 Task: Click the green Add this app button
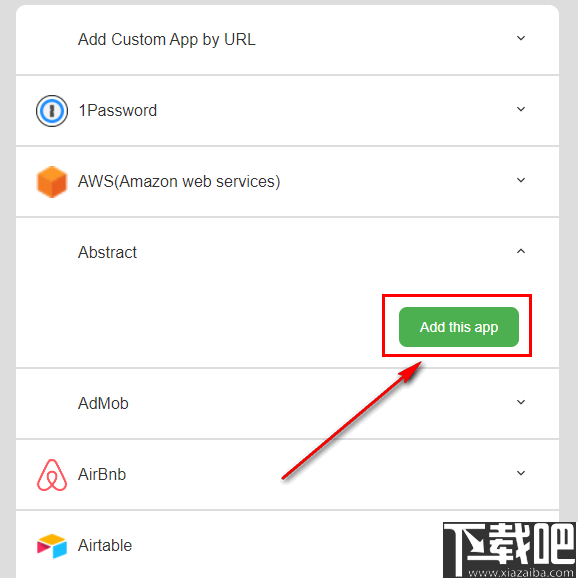coord(459,327)
